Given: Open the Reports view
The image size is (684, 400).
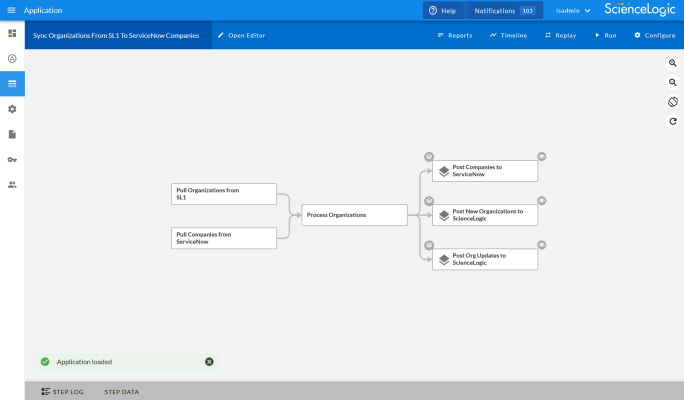Looking at the screenshot, I should point(455,35).
